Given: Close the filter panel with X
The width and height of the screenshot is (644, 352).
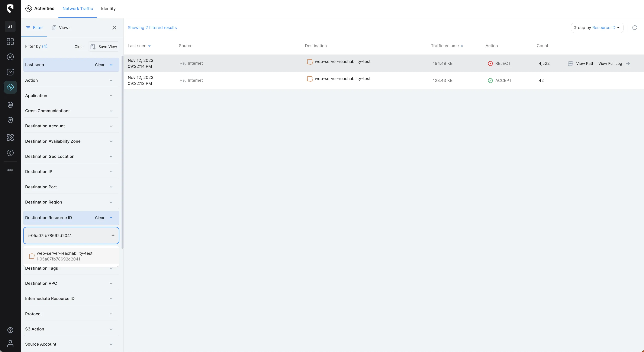Looking at the screenshot, I should 114,28.
